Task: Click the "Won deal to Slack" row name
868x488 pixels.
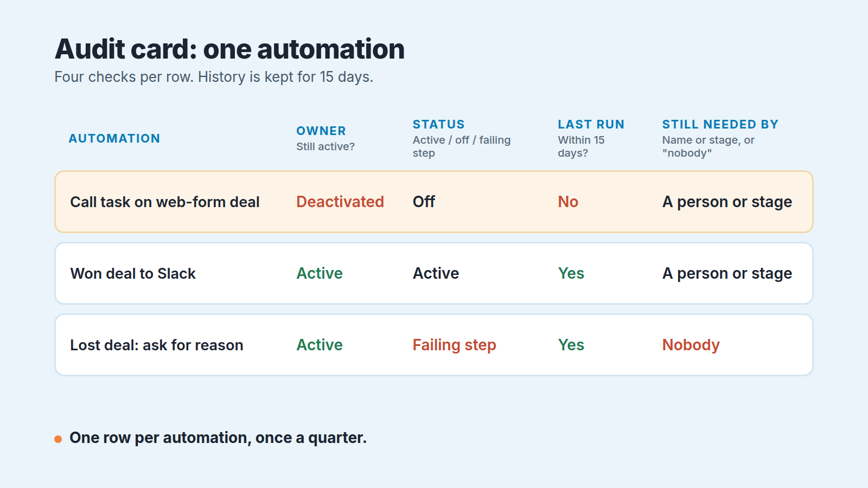Action: tap(133, 274)
